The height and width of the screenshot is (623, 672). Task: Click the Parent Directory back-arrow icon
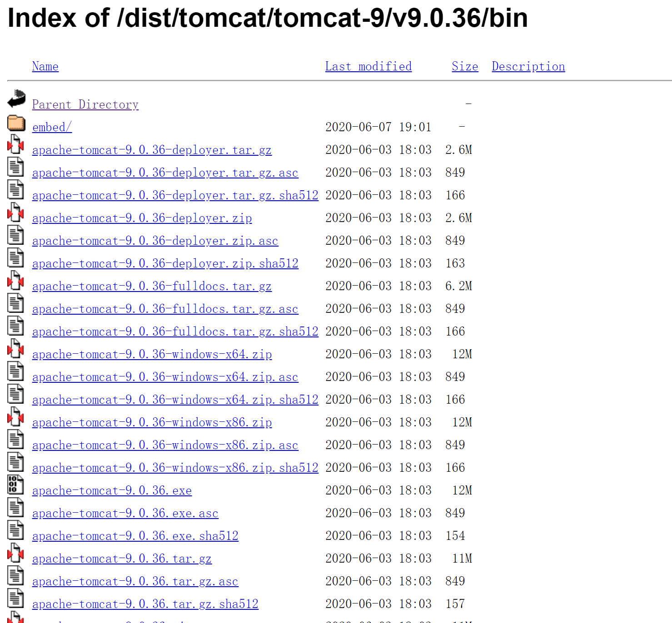pyautogui.click(x=16, y=99)
